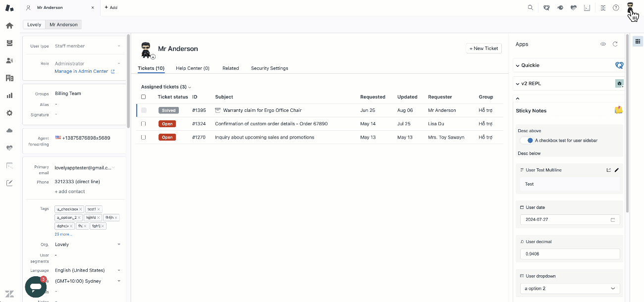Click the User decimal 0.9408 input field

(x=570, y=254)
